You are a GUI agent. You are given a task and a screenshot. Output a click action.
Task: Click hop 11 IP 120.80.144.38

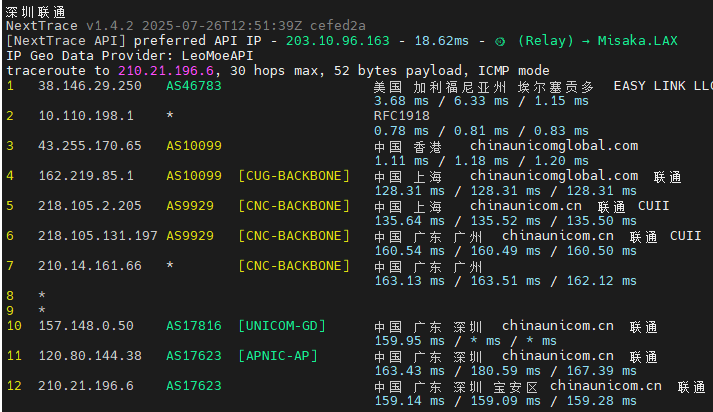click(90, 356)
